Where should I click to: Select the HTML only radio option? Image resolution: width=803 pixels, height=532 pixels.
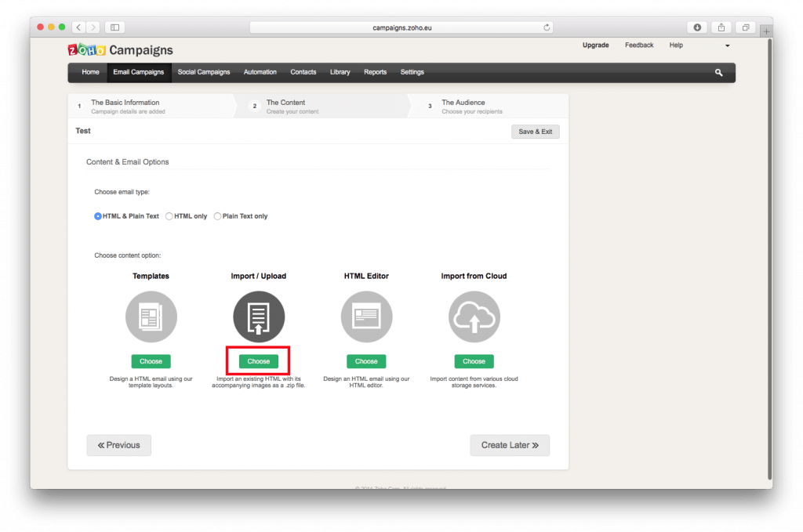(x=169, y=216)
